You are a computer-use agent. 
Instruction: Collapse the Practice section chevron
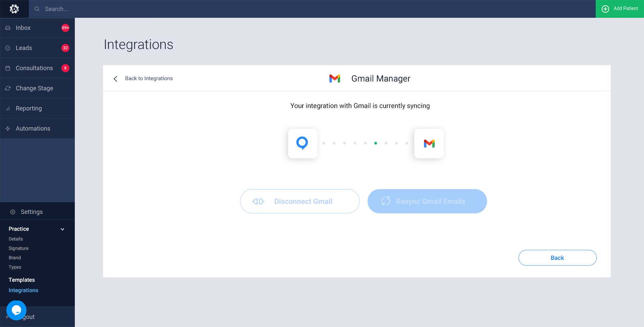click(62, 229)
